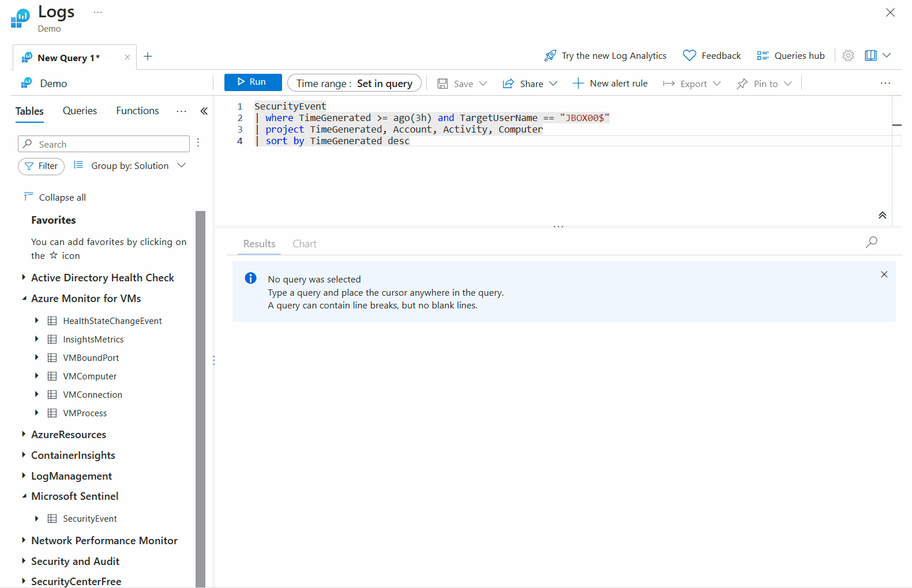
Task: Open more sidebar tabs ellipsis
Action: [181, 111]
